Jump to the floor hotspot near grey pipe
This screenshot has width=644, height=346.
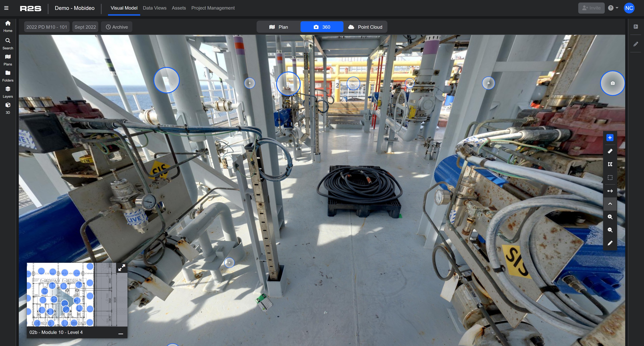click(x=229, y=263)
